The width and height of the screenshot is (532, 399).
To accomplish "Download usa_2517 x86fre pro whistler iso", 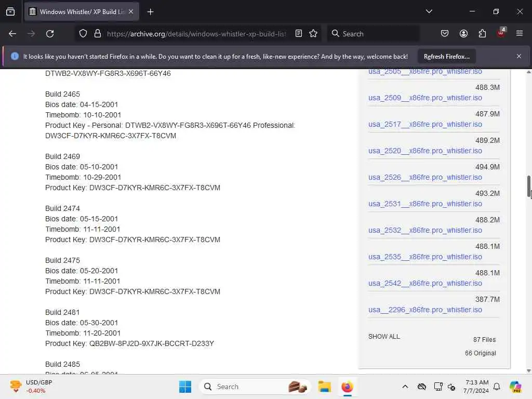I will tap(425, 124).
